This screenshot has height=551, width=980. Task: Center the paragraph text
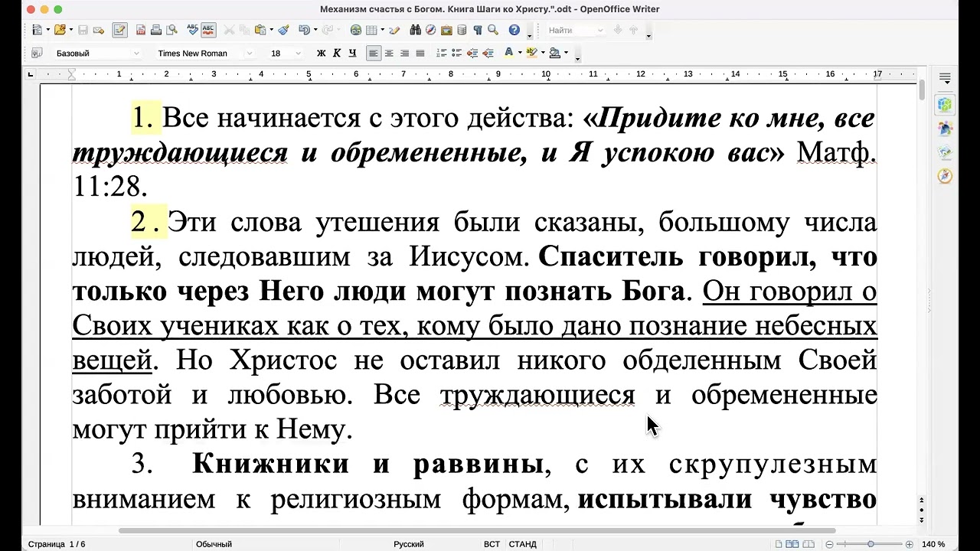[x=389, y=53]
